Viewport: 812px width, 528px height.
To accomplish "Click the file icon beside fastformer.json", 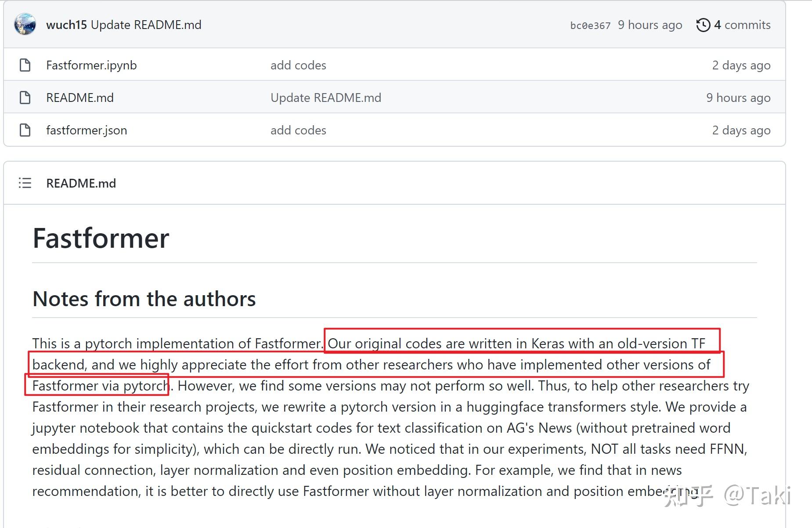I will [25, 130].
